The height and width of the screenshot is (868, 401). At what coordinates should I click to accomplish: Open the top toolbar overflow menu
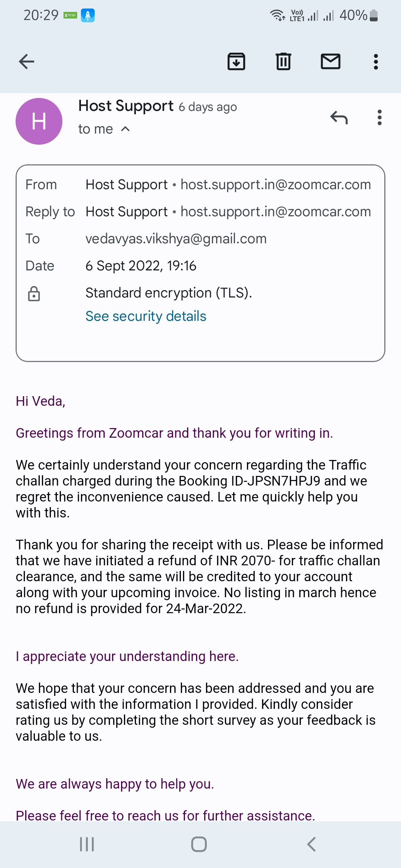[x=376, y=62]
